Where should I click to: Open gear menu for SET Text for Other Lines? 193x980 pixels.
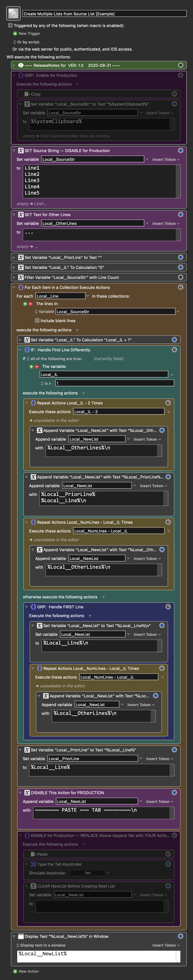point(181,215)
